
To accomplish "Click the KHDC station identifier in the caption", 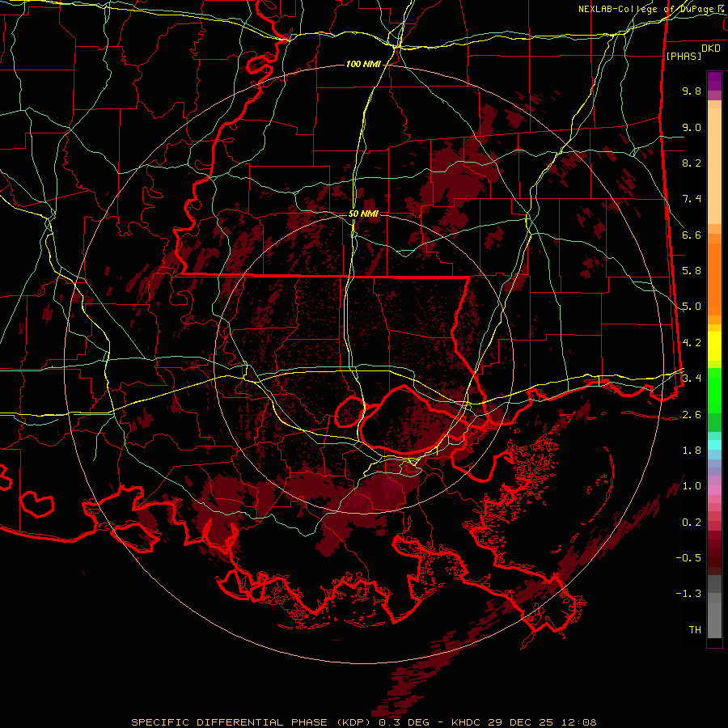I will 466,722.
